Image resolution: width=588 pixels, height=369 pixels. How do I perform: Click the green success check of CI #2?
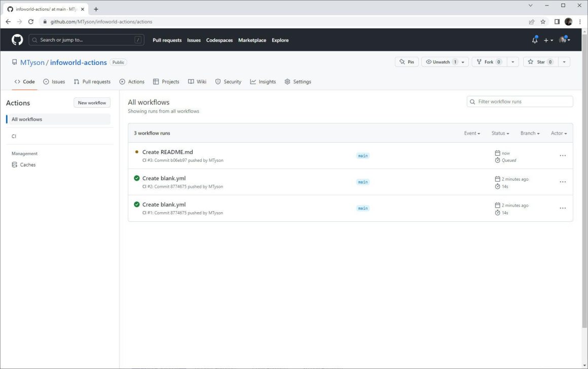click(x=136, y=178)
